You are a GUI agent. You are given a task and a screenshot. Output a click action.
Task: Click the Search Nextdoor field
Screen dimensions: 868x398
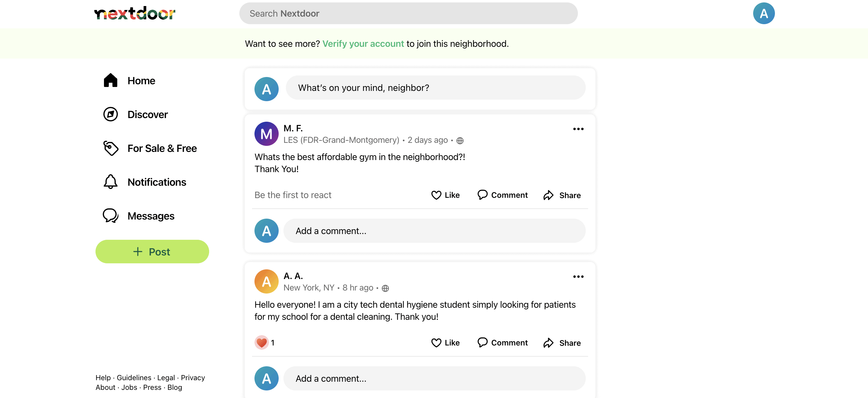click(x=408, y=14)
